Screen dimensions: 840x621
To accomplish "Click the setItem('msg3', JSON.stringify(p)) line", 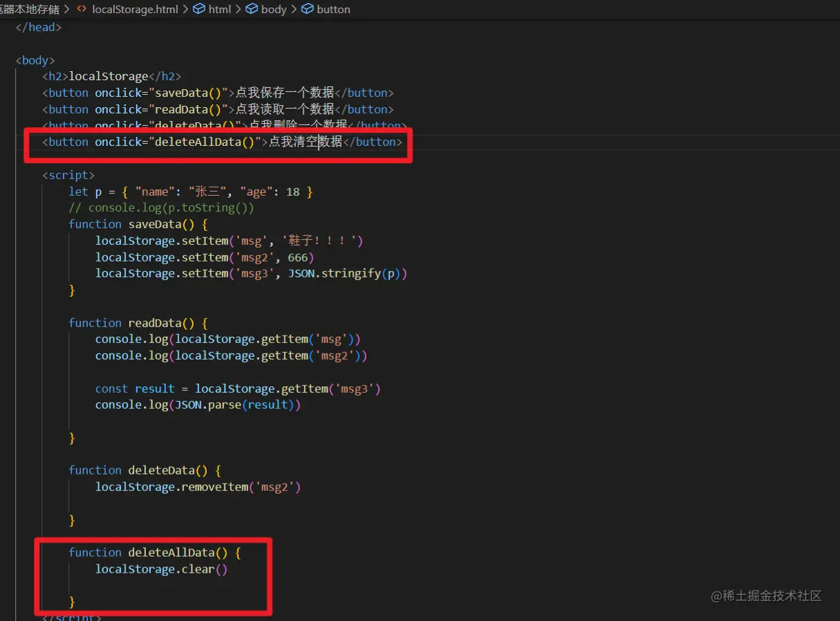I will coord(252,273).
